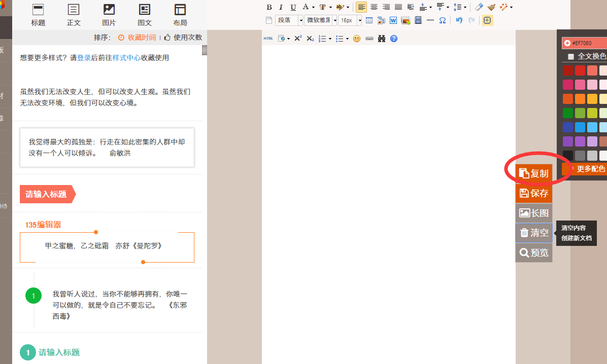Click the #EF7060 color code field
The height and width of the screenshot is (364, 607).
coord(585,43)
